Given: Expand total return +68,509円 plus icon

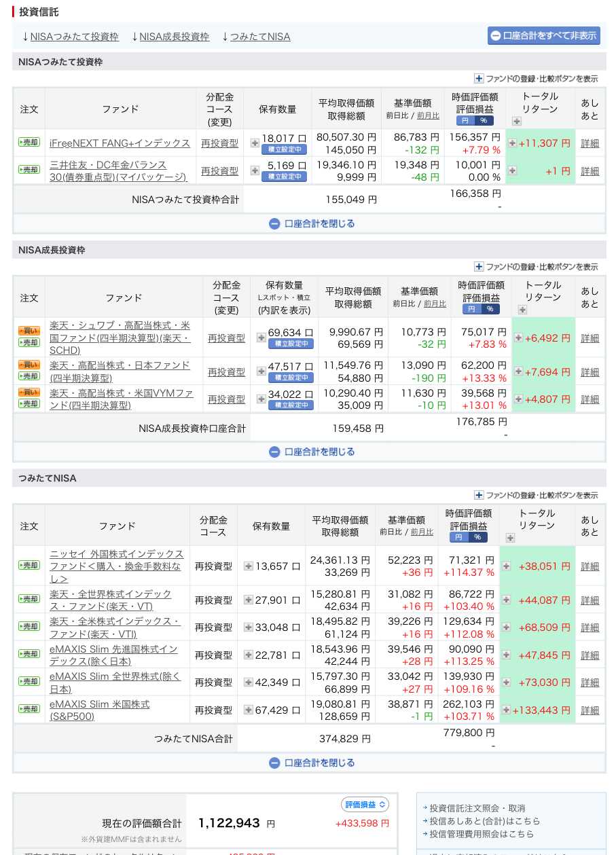Looking at the screenshot, I should (x=506, y=627).
